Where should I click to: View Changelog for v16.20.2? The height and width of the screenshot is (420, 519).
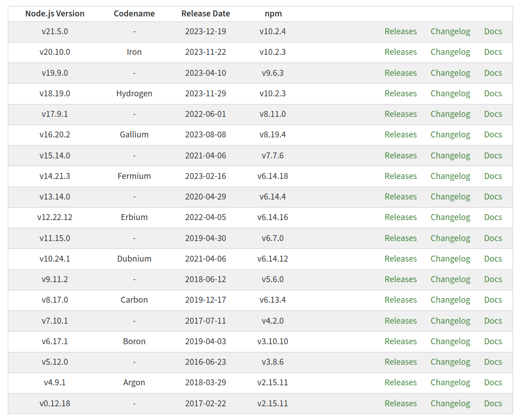pyautogui.click(x=450, y=135)
